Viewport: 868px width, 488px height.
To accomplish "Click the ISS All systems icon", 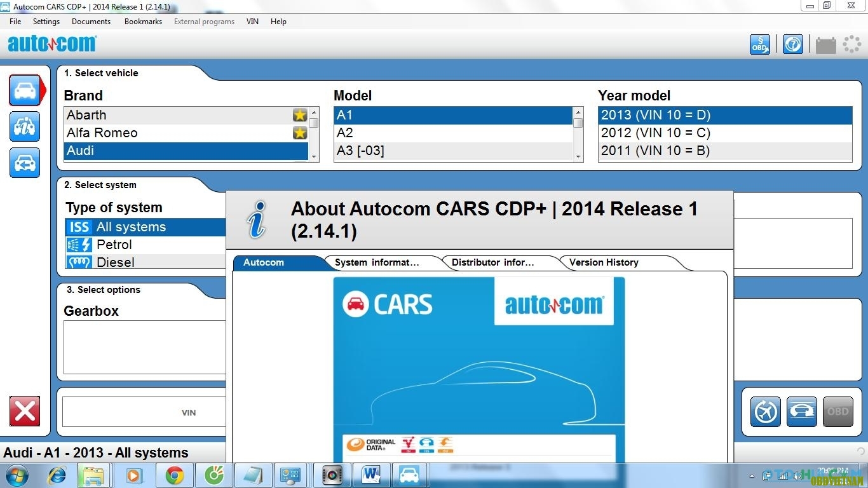I will [79, 227].
